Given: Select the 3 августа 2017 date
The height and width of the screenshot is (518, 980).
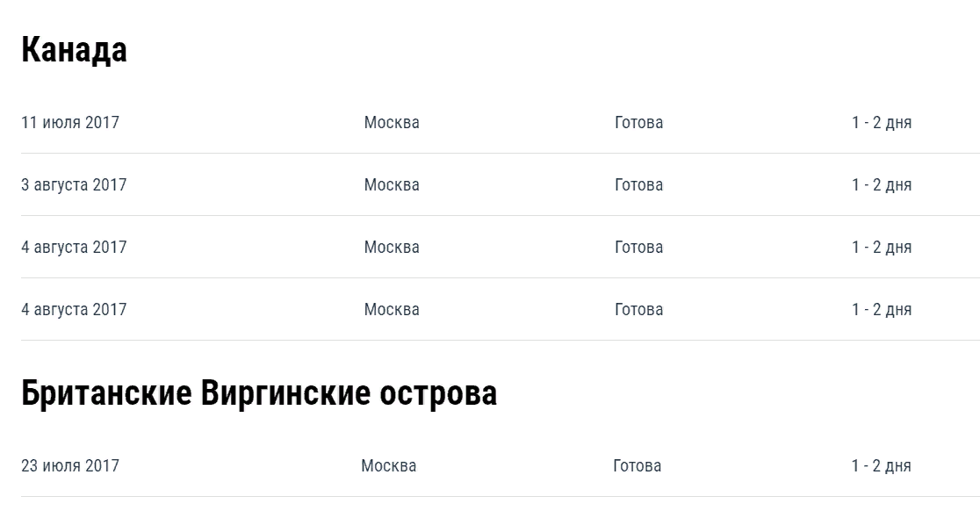Looking at the screenshot, I should pos(74,185).
